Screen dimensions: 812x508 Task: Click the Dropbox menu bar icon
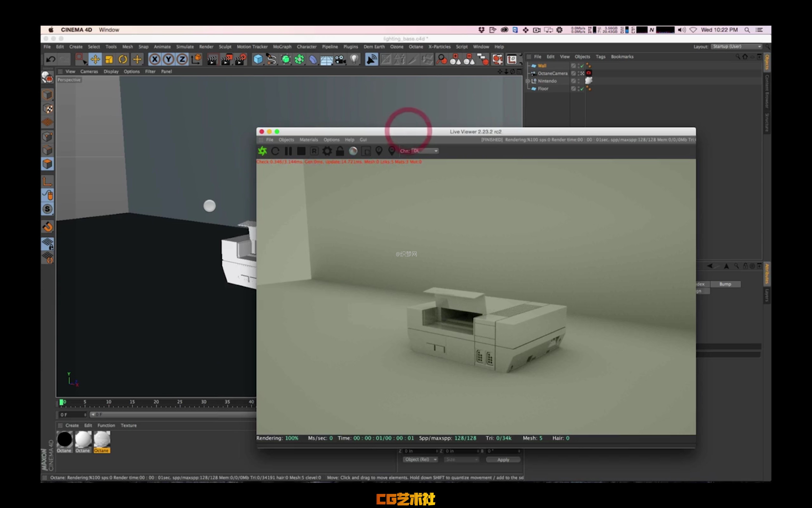coord(481,30)
